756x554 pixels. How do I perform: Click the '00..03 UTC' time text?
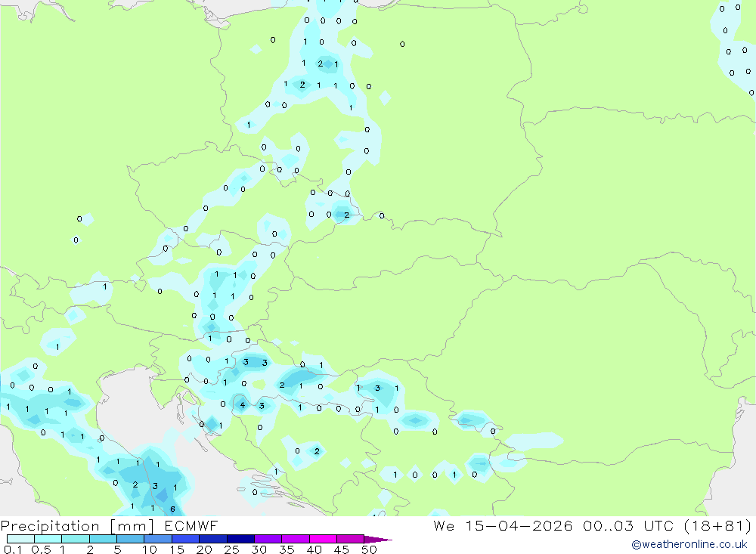point(627,525)
